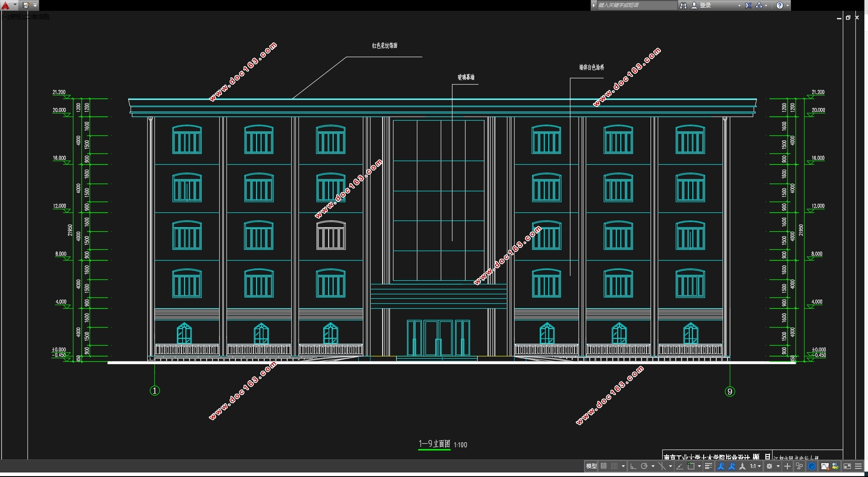Select the 1-9立面图 title text
Screen dimensions: 868x477
tap(434, 444)
